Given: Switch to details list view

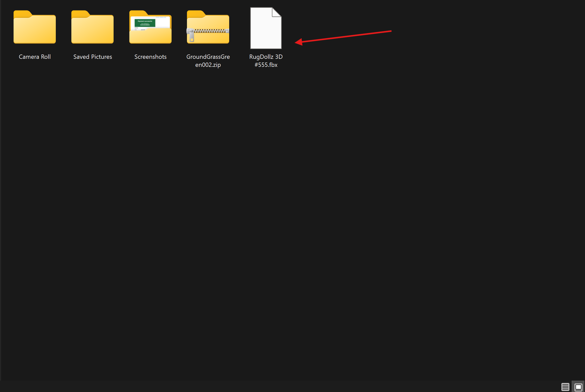Looking at the screenshot, I should pyautogui.click(x=565, y=387).
